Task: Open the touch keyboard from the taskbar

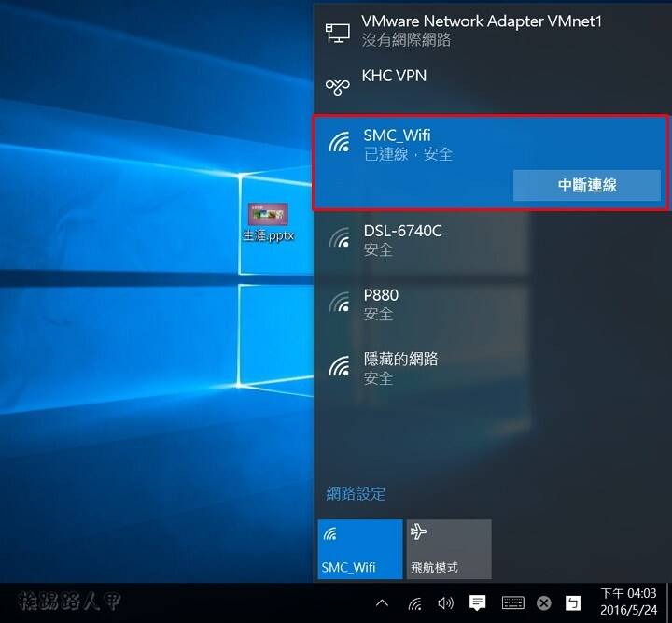Action: tap(513, 603)
